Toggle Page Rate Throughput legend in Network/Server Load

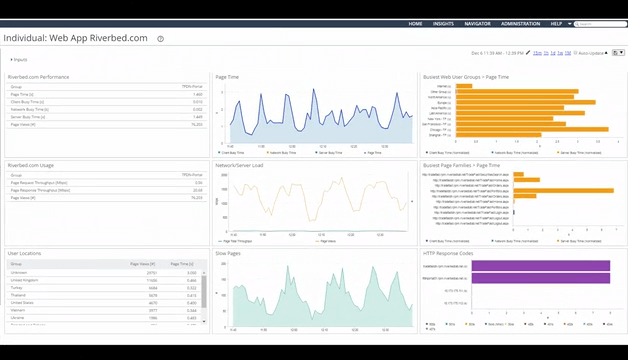point(236,241)
